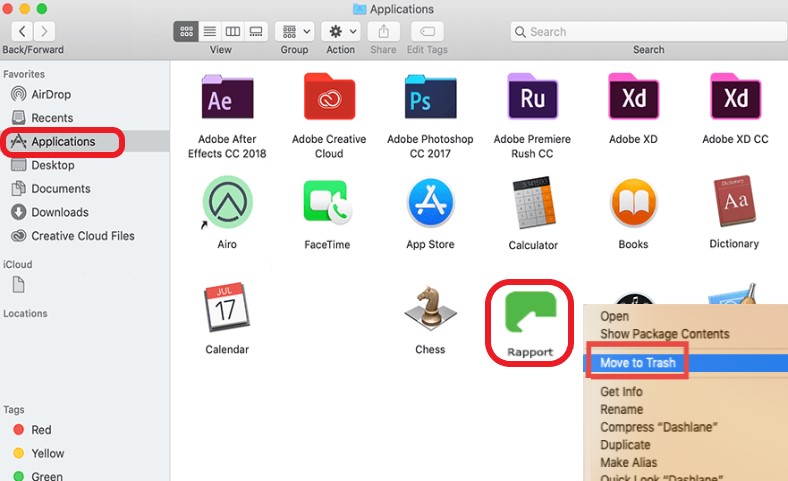Click the Edit Tags toolbar button
The width and height of the screenshot is (788, 481).
click(x=427, y=31)
